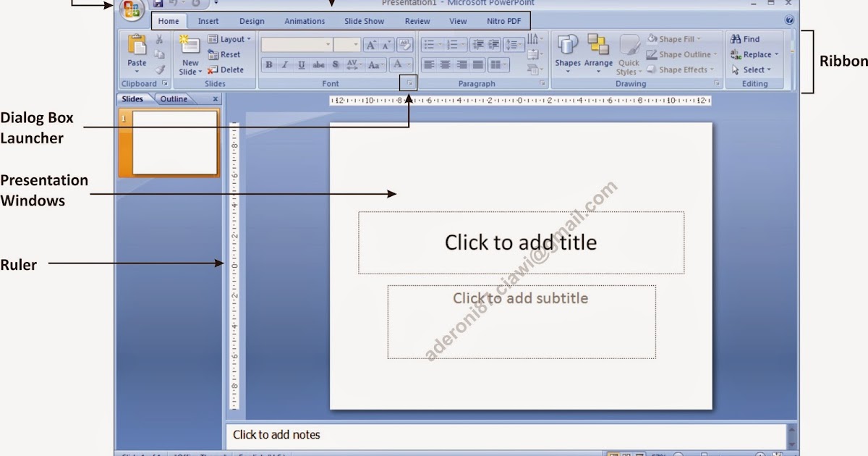Viewport: 868px width, 456px height.
Task: Decrease font size with Shrink Font
Action: [x=387, y=45]
